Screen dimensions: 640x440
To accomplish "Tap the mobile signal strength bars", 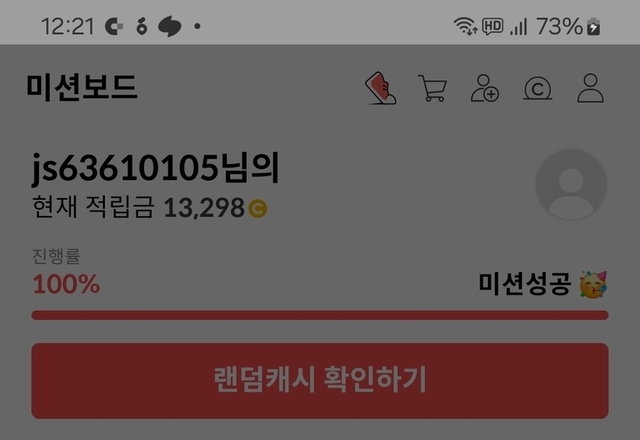I will pyautogui.click(x=518, y=27).
